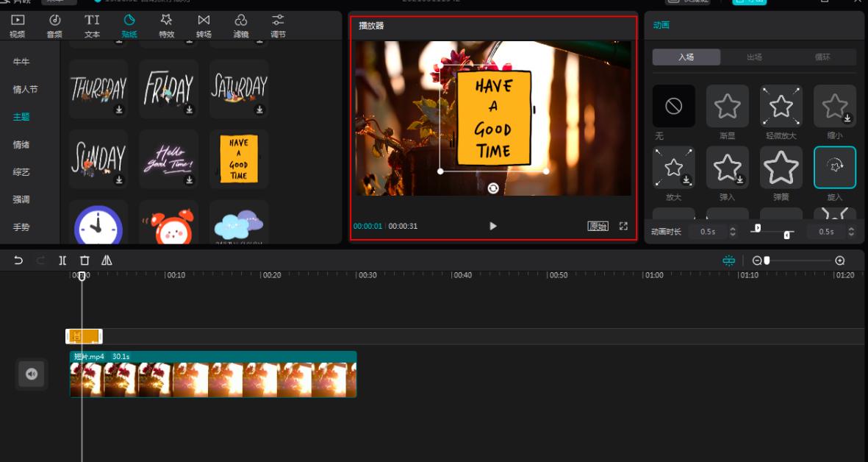Select the 情人节 sticker category
This screenshot has height=462, width=868.
pyautogui.click(x=25, y=89)
